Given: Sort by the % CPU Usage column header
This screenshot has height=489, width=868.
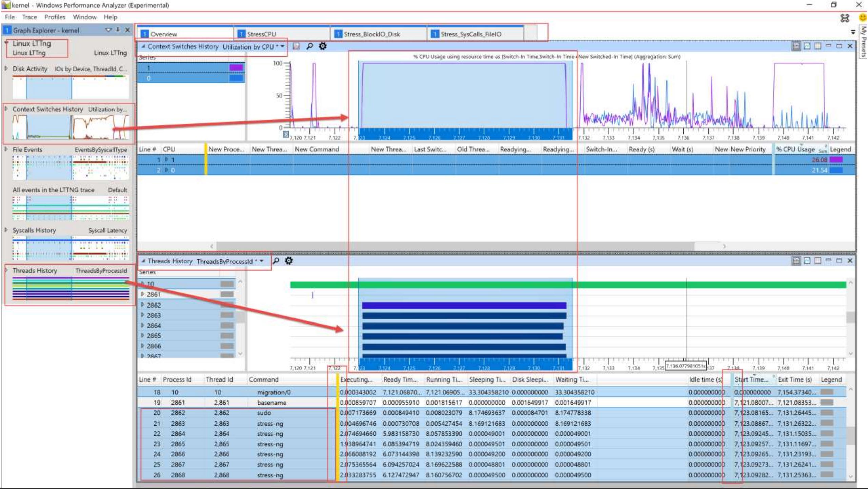Looking at the screenshot, I should pyautogui.click(x=795, y=149).
